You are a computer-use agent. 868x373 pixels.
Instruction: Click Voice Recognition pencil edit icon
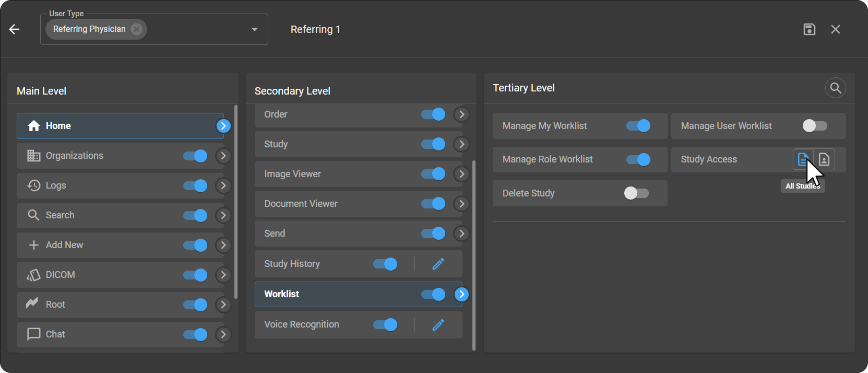tap(438, 325)
